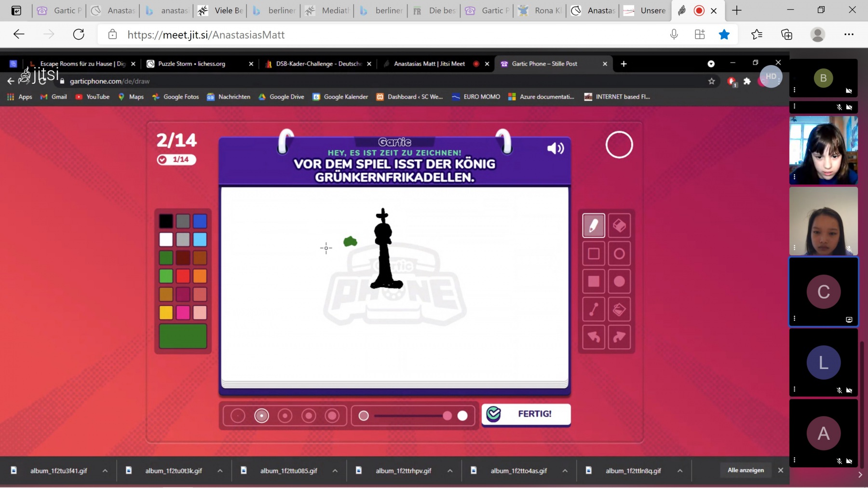Select the filled circle tool
Screen dimensions: 868x488
(x=619, y=281)
